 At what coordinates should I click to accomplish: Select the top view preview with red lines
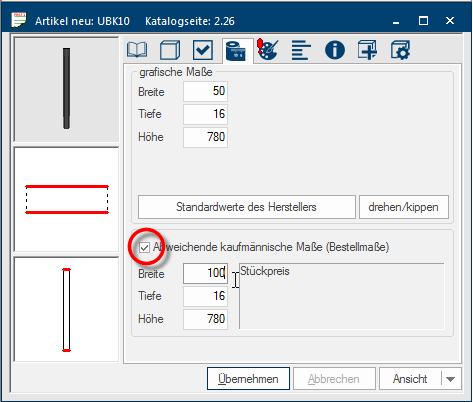pos(66,199)
